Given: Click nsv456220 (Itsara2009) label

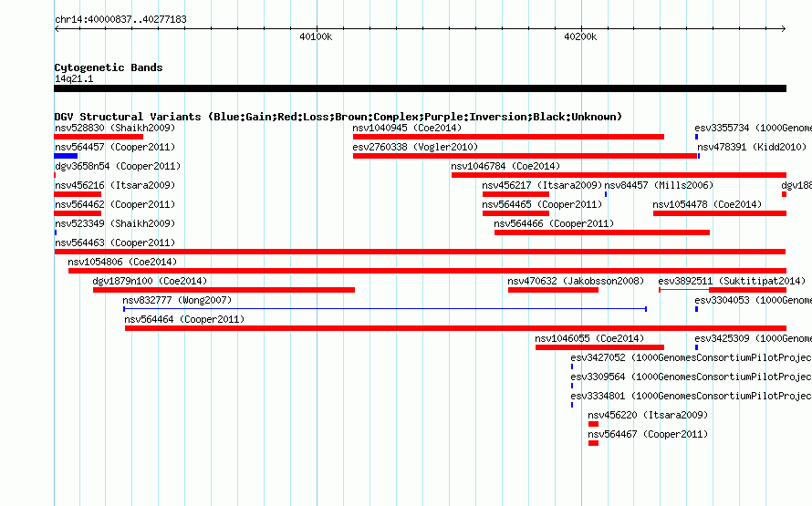Looking at the screenshot, I should [x=648, y=415].
